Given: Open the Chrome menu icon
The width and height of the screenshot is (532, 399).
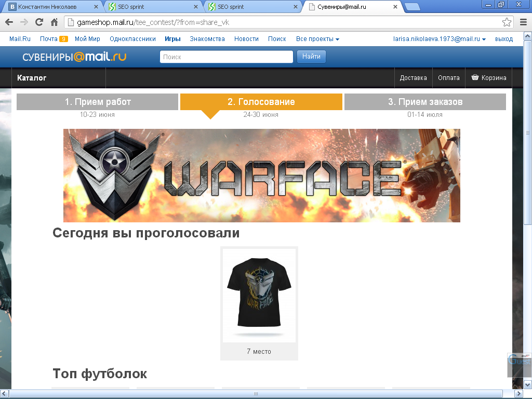Looking at the screenshot, I should point(523,22).
